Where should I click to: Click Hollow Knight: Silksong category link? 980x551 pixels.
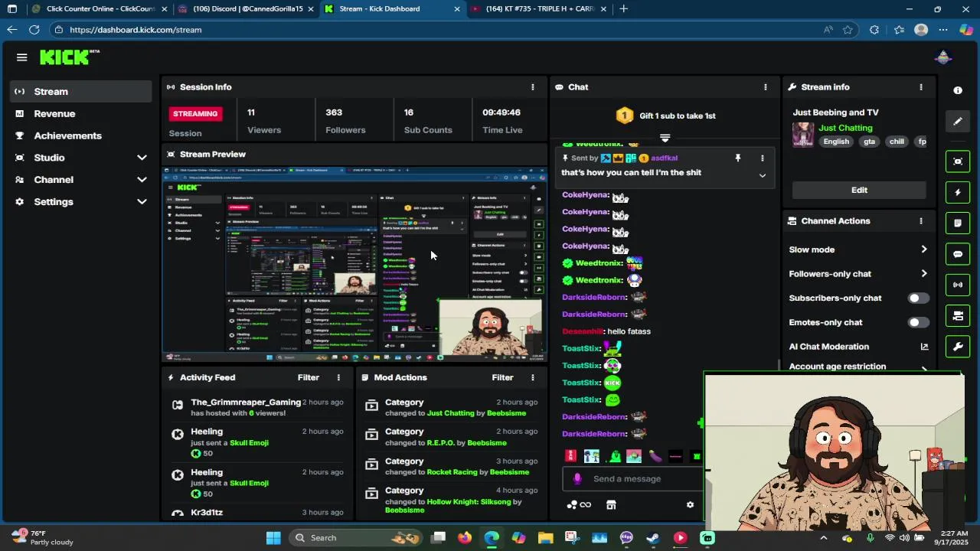pyautogui.click(x=469, y=502)
